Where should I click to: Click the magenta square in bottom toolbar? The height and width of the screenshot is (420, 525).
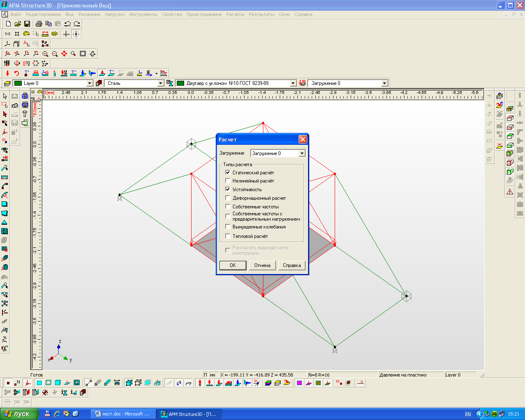tap(299, 383)
